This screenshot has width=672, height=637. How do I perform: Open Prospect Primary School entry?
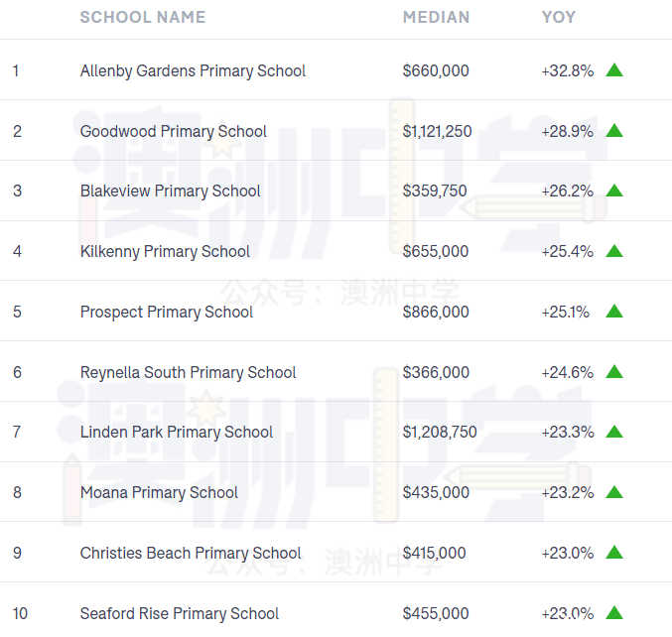(x=167, y=313)
